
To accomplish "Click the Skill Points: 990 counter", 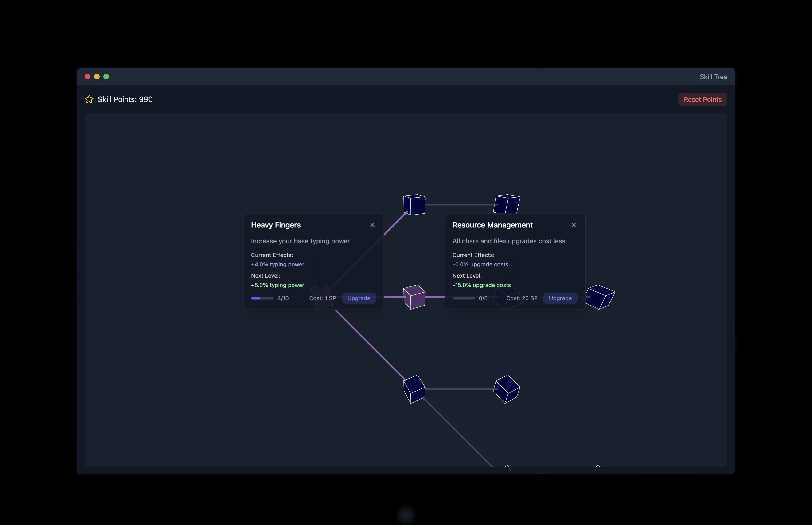I will [125, 99].
